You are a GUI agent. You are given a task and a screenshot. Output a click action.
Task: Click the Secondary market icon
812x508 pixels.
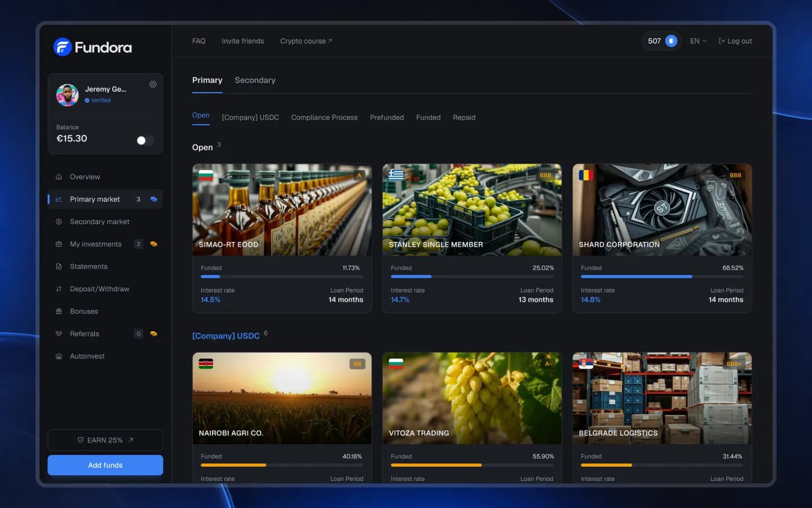pos(59,222)
